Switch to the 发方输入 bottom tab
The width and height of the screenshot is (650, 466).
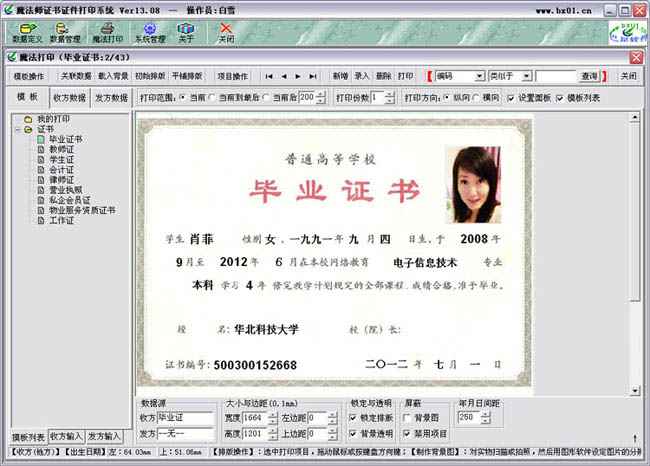[x=105, y=437]
